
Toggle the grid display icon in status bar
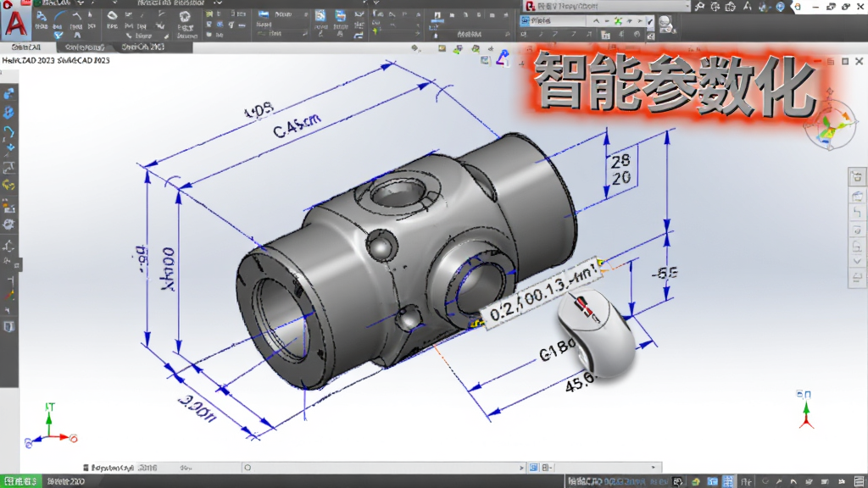(x=728, y=481)
